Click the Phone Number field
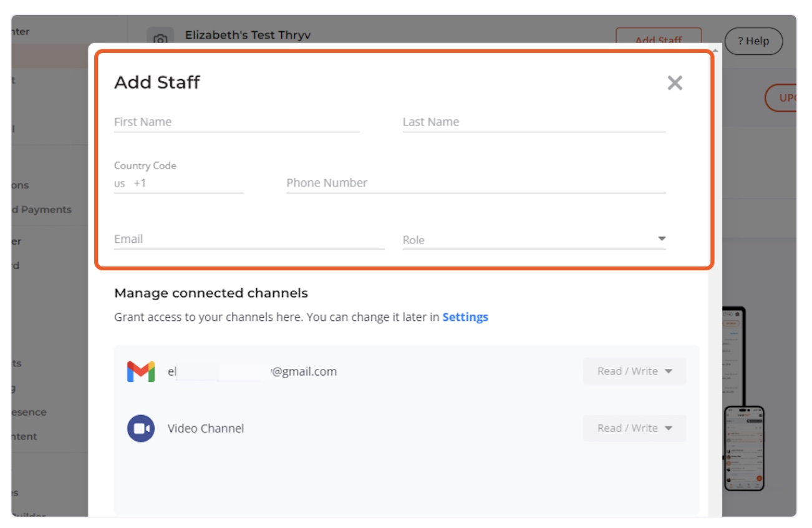Screen dimensions: 812x528 click(476, 183)
